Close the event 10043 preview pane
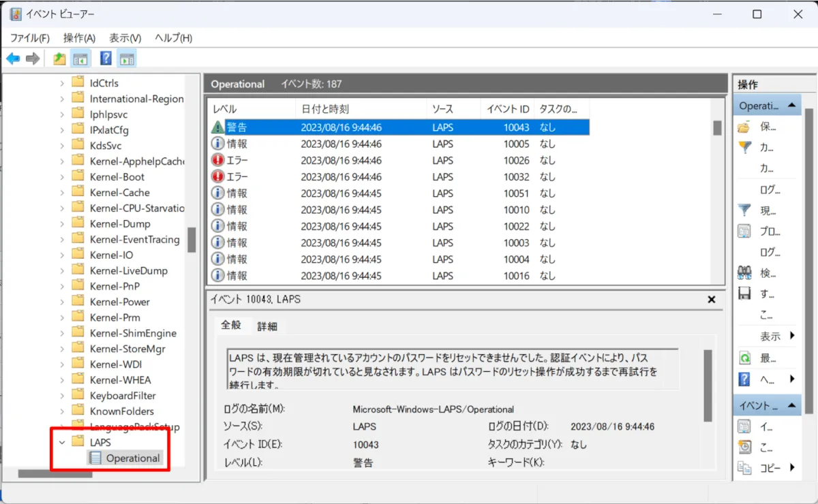 (x=711, y=300)
